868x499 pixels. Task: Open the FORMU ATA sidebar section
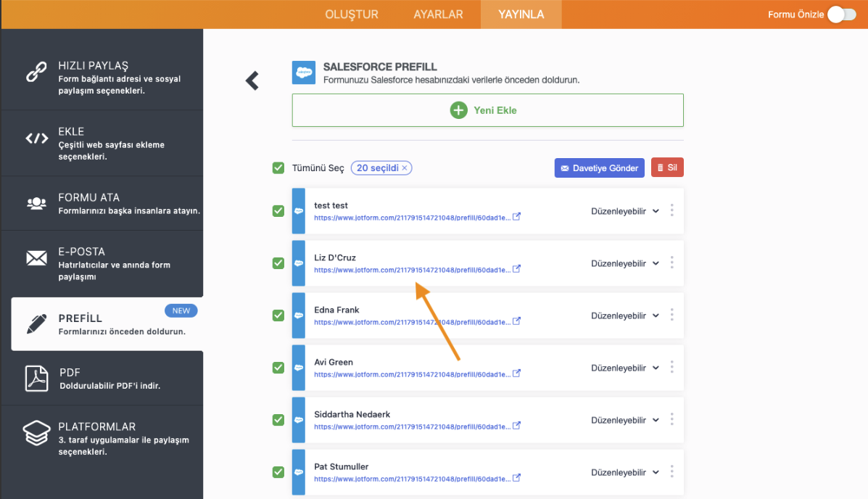(x=102, y=203)
